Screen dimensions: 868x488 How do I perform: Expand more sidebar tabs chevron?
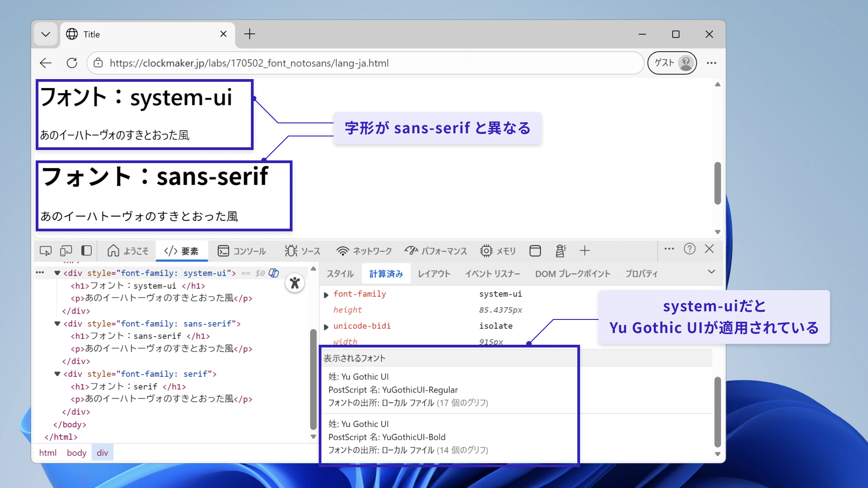tap(711, 272)
